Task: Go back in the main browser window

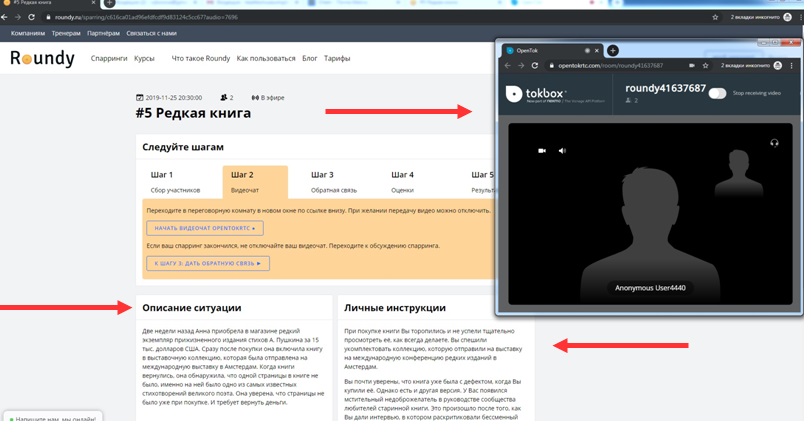Action: 4,17
